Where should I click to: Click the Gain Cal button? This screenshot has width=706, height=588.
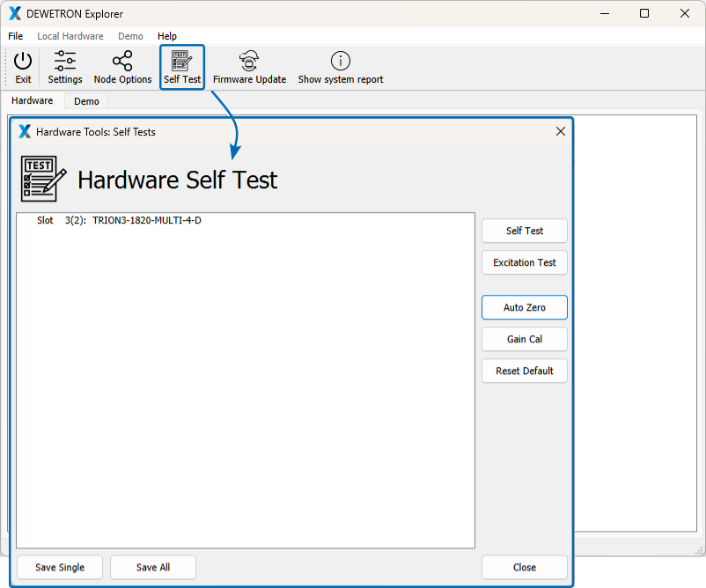pos(525,339)
